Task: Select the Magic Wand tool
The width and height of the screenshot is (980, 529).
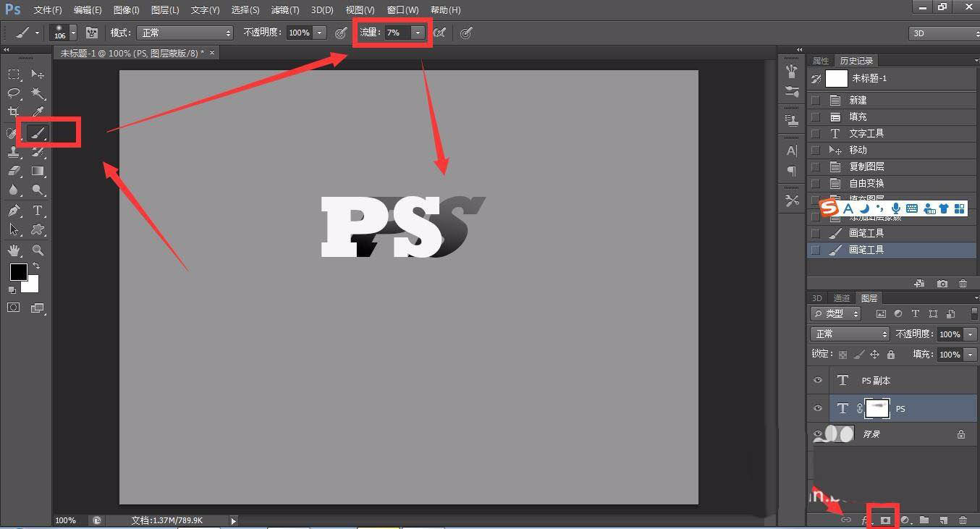Action: (x=38, y=93)
